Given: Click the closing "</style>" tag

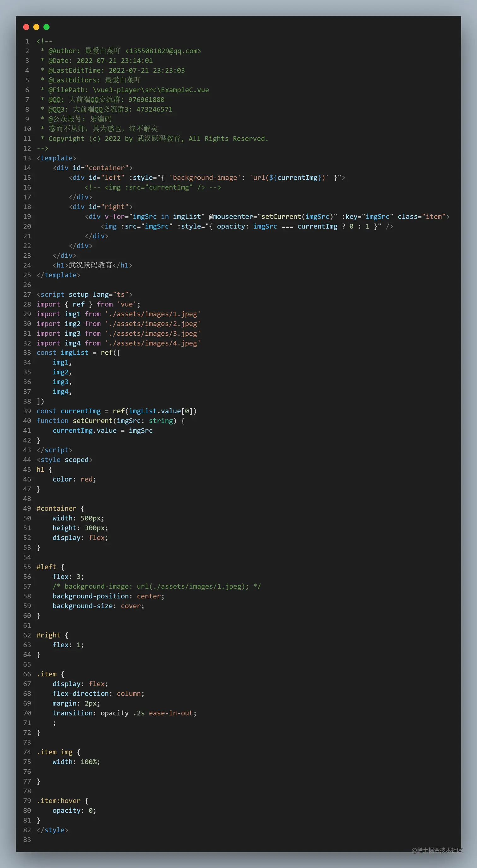Looking at the screenshot, I should coord(52,830).
